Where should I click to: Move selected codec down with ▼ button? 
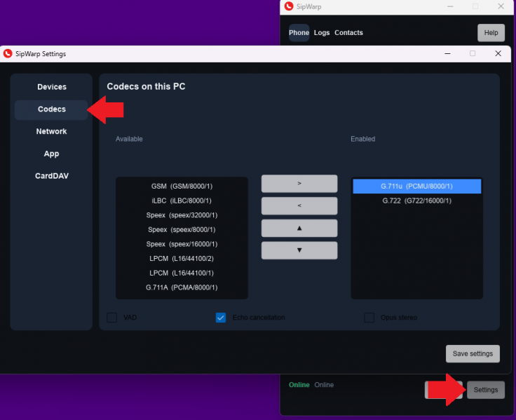tap(299, 250)
